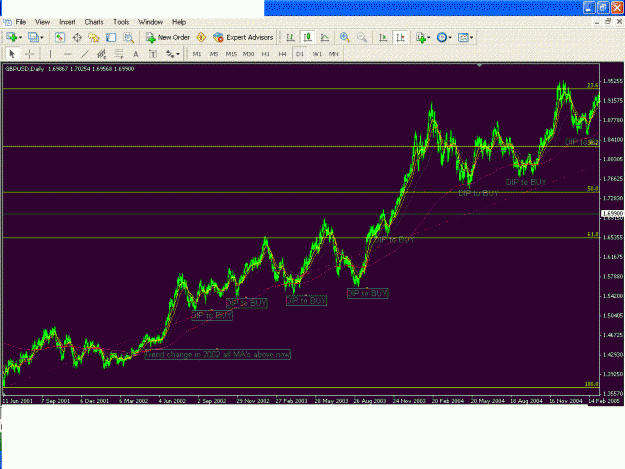
Task: Select the text label T tool
Action: (153, 54)
